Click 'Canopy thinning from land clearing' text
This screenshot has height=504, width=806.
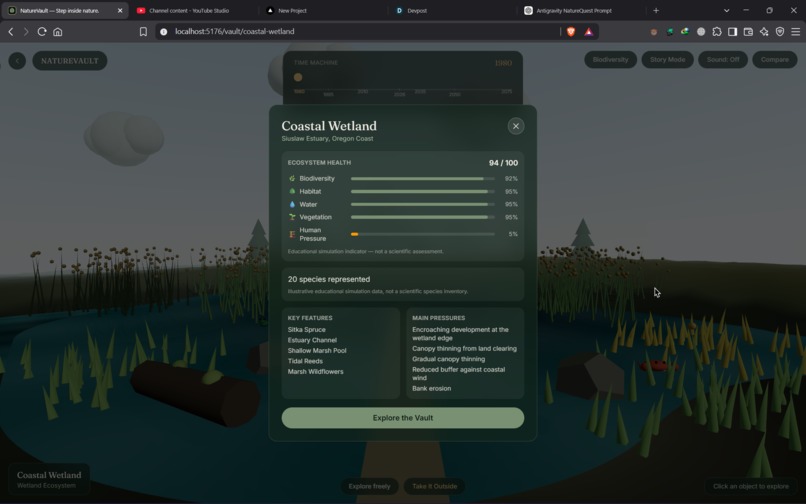click(x=464, y=349)
